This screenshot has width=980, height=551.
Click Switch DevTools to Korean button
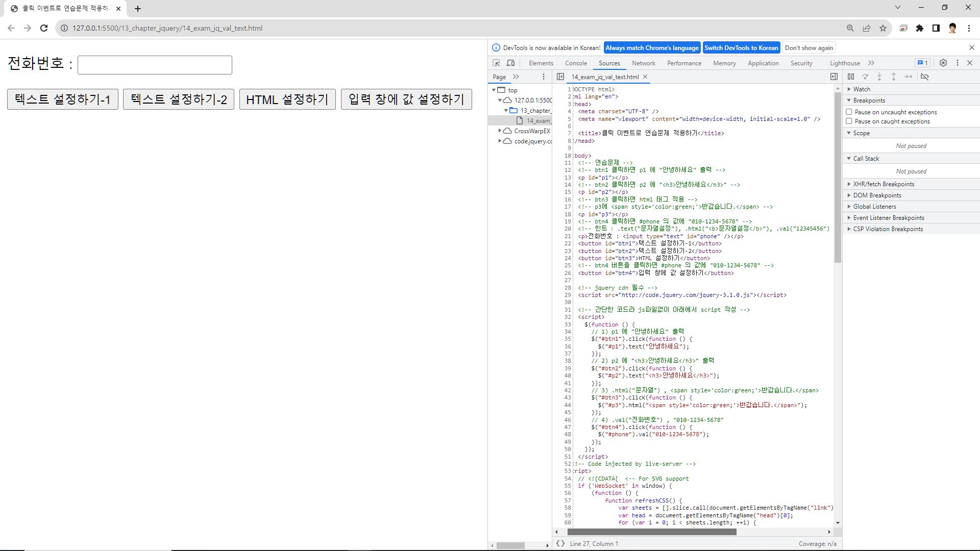(x=741, y=48)
